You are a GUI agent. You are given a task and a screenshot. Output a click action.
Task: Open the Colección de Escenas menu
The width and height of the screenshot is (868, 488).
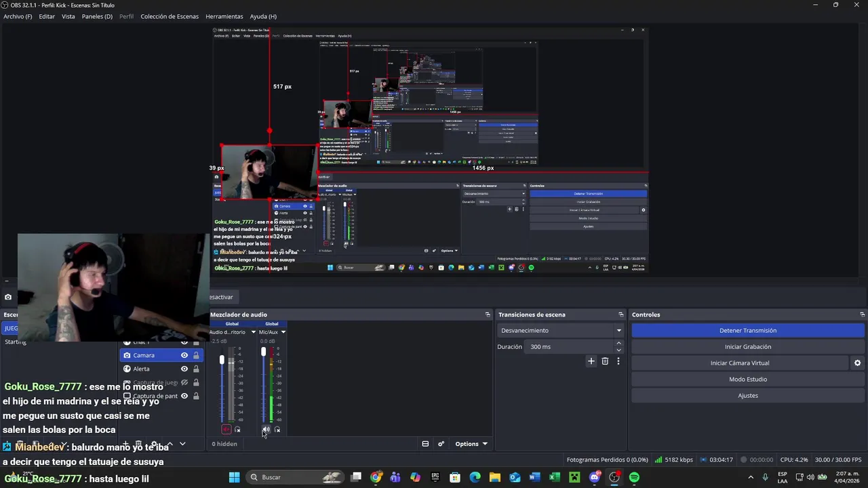pos(170,16)
